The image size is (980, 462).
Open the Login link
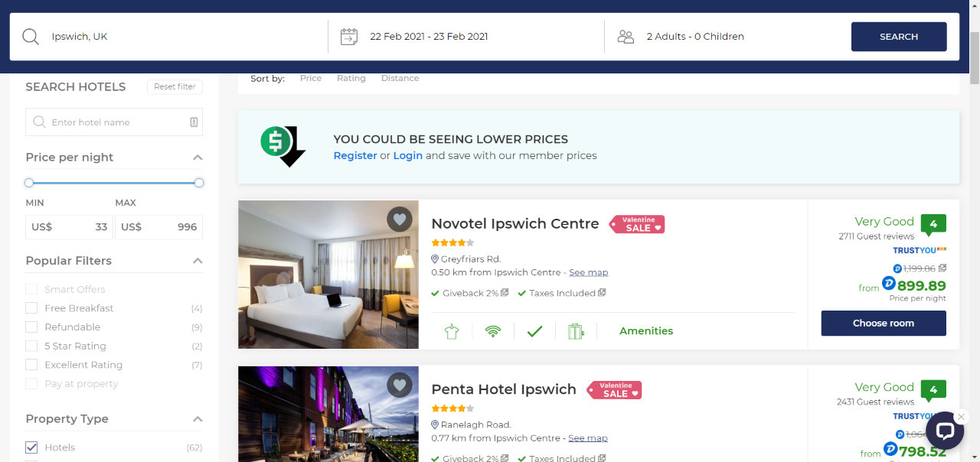pos(408,155)
